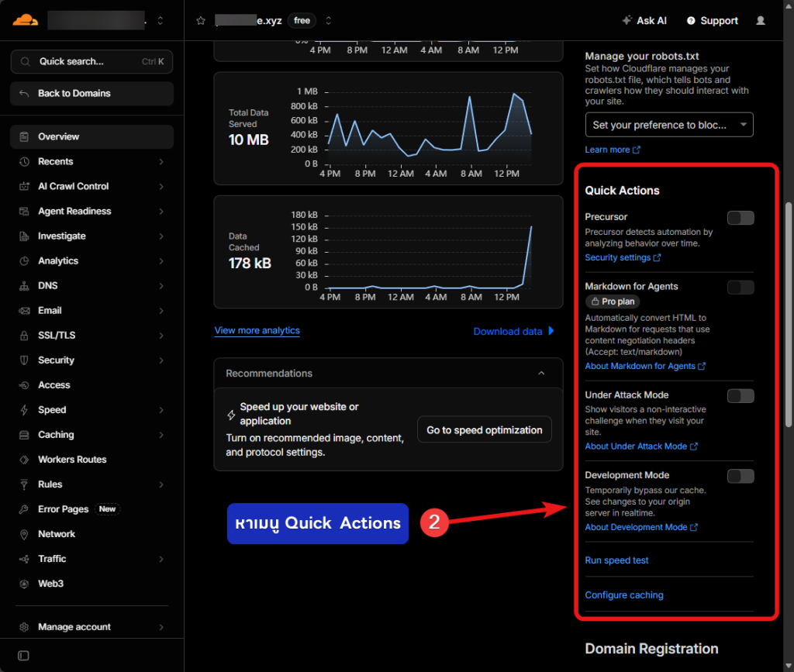Collapse the Recommendations section
Image resolution: width=794 pixels, height=672 pixels.
pos(540,374)
